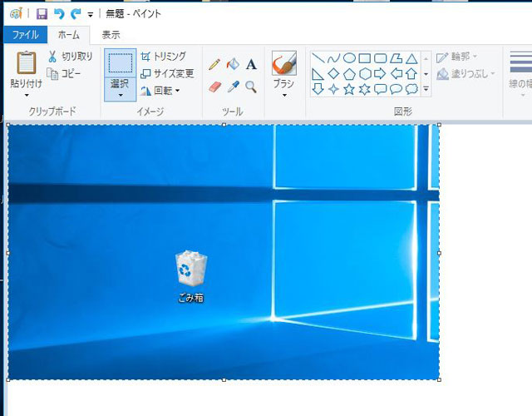This screenshot has width=532, height=416.
Task: Click the ごみ箱 recycle bin in the pasted image
Action: [191, 276]
